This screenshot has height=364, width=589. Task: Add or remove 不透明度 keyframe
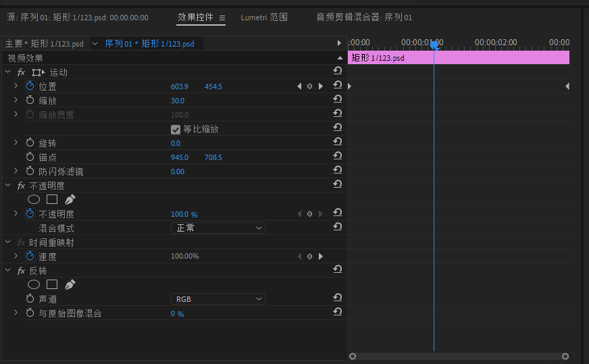point(309,214)
